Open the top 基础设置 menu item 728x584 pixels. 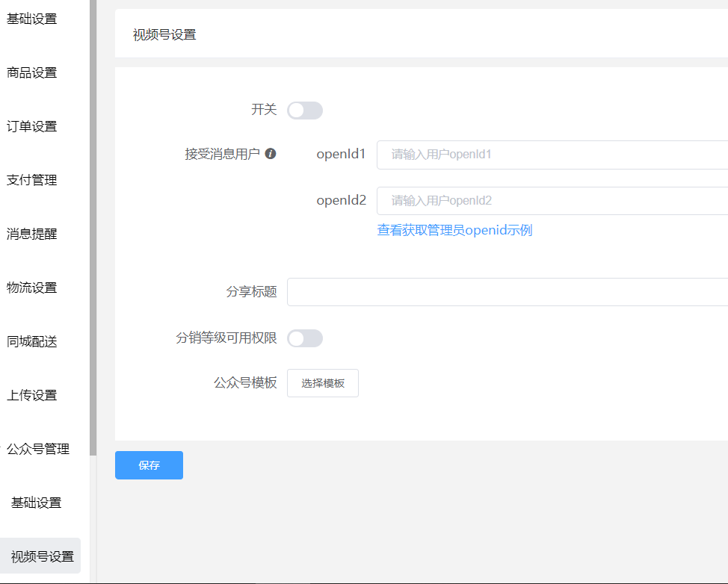[32, 19]
